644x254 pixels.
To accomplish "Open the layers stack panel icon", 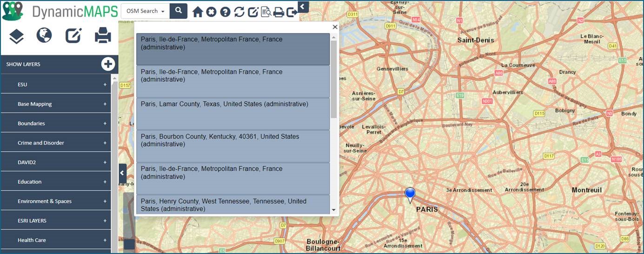I will pos(16,36).
